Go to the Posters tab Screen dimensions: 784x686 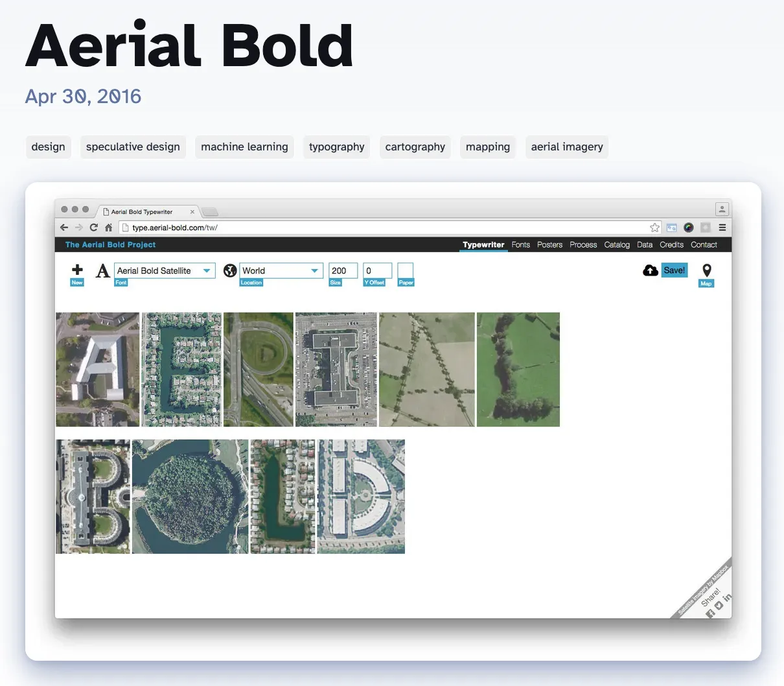[x=549, y=244]
